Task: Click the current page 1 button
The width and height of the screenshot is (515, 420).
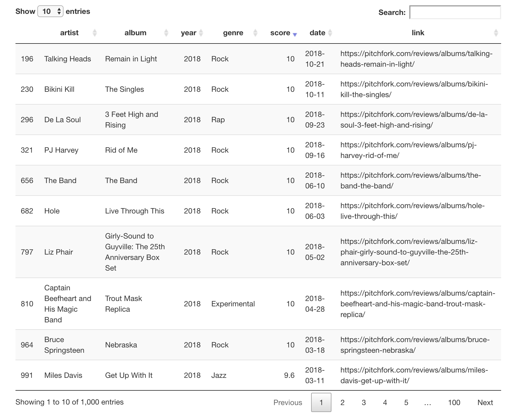Action: (x=321, y=402)
